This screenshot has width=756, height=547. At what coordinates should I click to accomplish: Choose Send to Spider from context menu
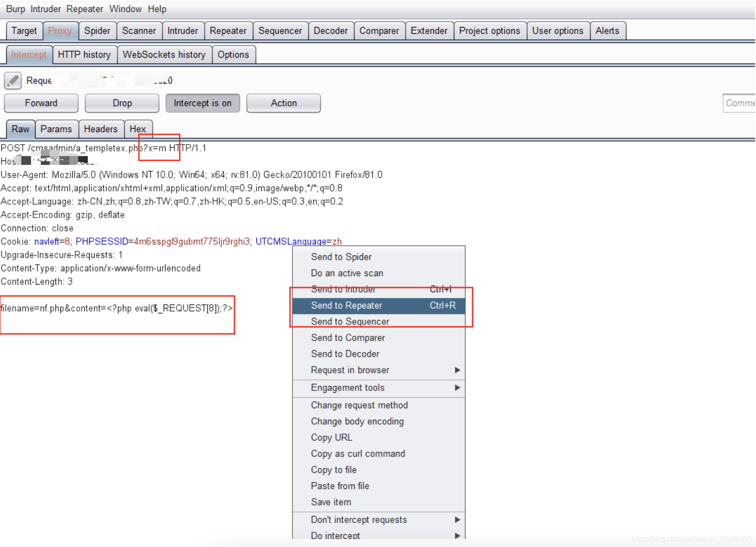[x=379, y=257]
